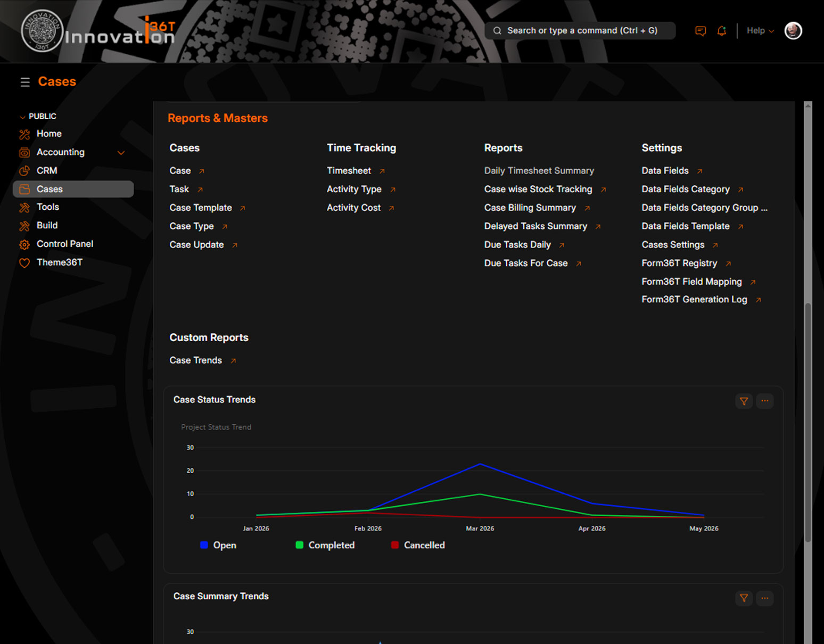This screenshot has width=824, height=644.
Task: Open the Case Update link
Action: coord(196,245)
